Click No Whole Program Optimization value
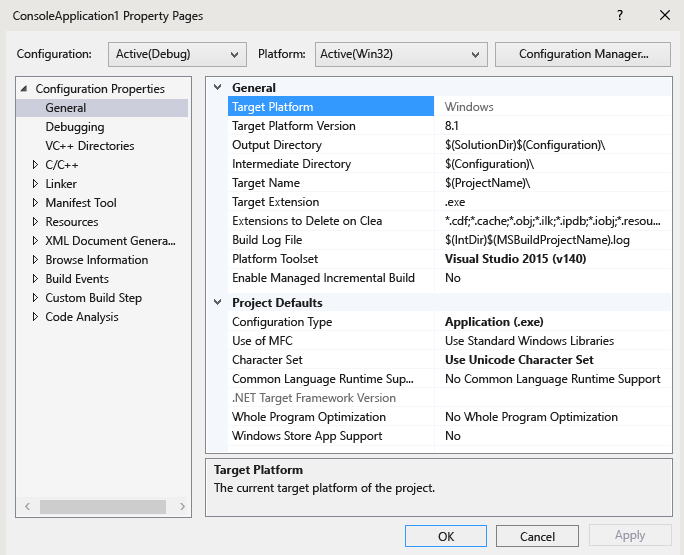684x555 pixels. coord(531,417)
